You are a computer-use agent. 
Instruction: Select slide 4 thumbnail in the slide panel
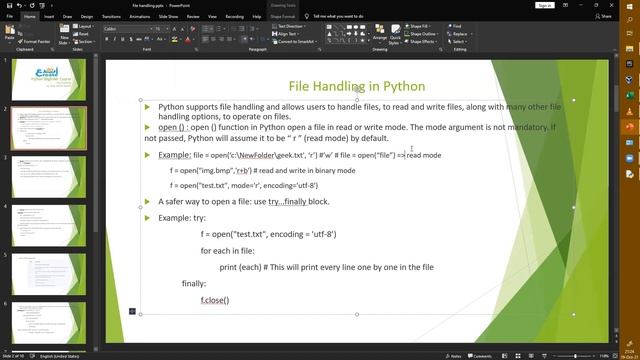[49, 226]
